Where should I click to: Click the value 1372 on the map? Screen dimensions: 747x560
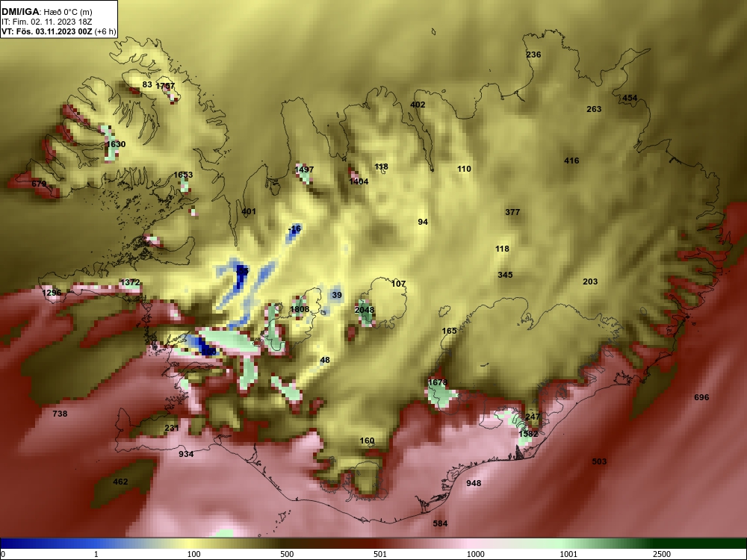click(130, 282)
